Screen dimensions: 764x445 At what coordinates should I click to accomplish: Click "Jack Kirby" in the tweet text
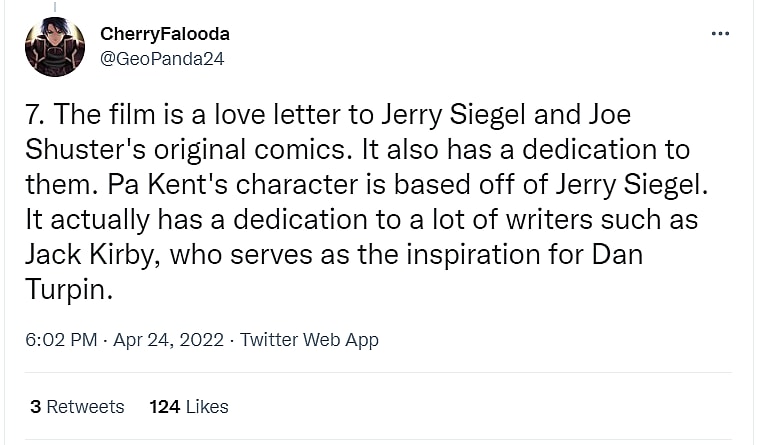pos(88,254)
